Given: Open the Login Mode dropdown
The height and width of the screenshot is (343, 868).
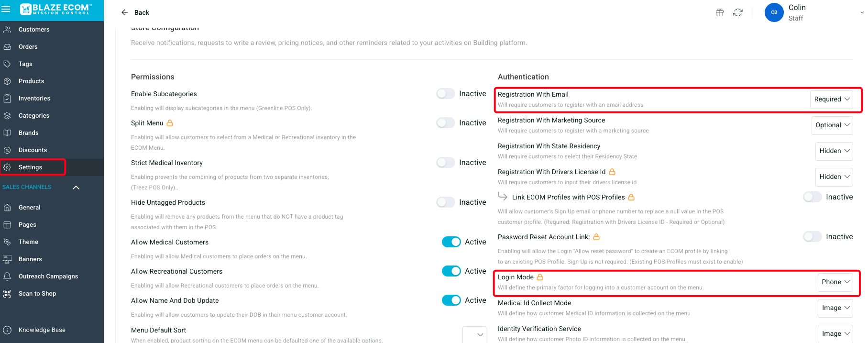Looking at the screenshot, I should (835, 282).
